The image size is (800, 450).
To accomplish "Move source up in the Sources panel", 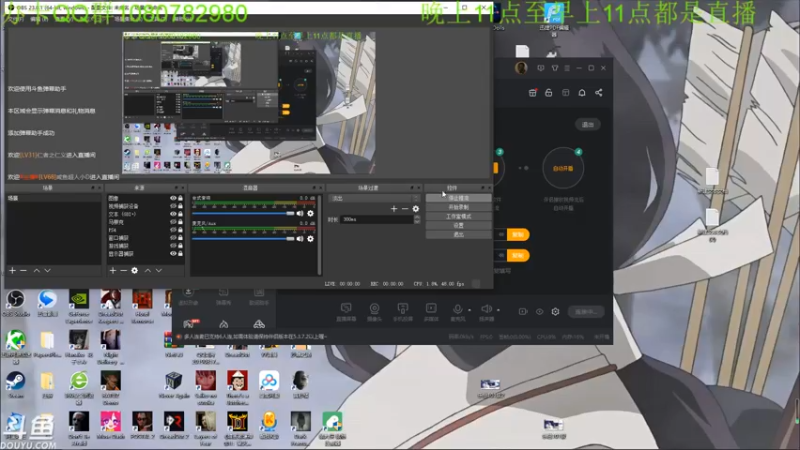I will (x=147, y=270).
